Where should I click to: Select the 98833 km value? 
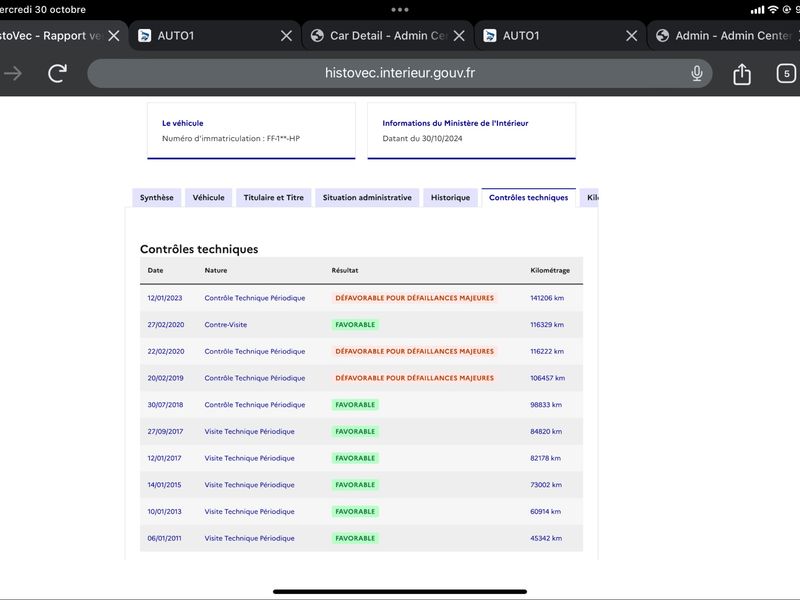pos(546,405)
